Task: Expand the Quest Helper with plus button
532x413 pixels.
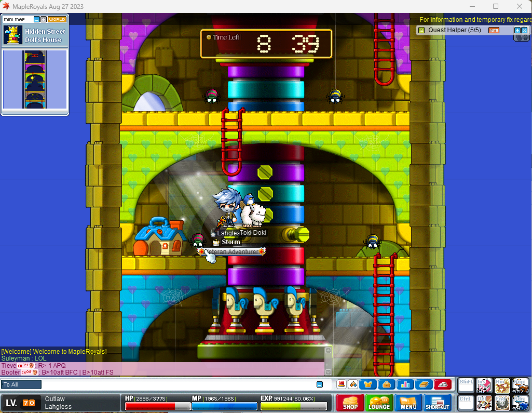Action: pos(517,30)
